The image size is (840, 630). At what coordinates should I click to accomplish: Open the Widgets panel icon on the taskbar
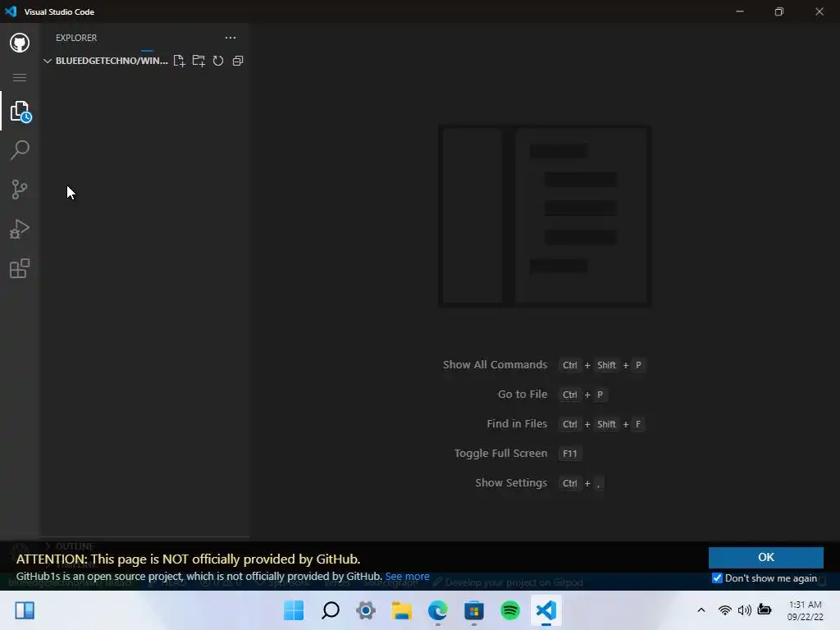[25, 610]
